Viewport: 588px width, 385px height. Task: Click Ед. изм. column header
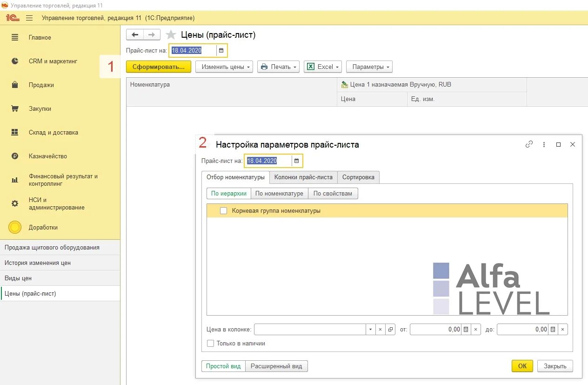tap(467, 99)
